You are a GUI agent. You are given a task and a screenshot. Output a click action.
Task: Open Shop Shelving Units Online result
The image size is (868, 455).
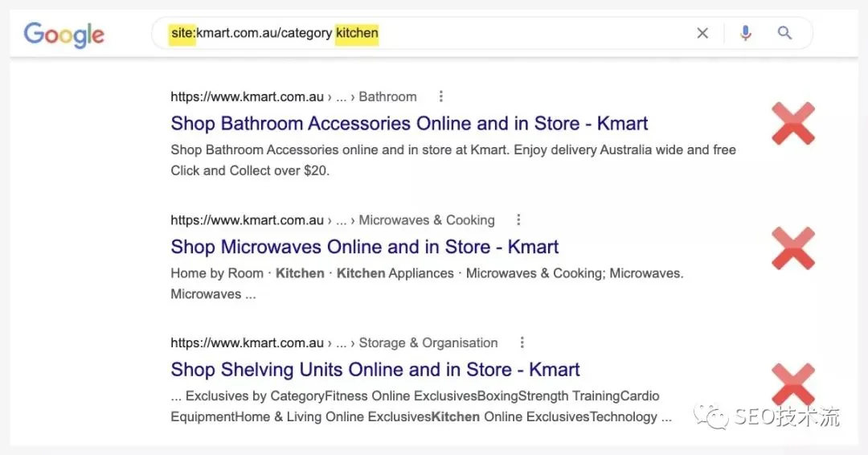point(375,370)
